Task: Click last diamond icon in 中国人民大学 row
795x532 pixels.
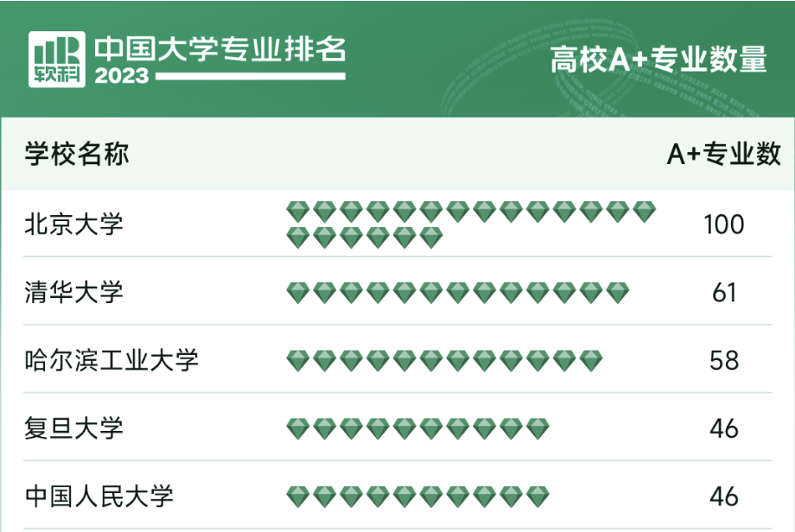Action: click(537, 496)
